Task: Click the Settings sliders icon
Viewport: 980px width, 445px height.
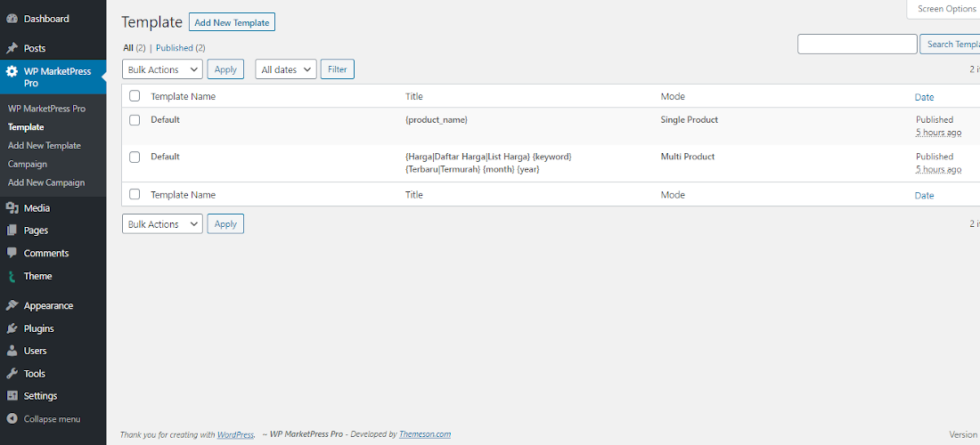Action: click(x=12, y=396)
